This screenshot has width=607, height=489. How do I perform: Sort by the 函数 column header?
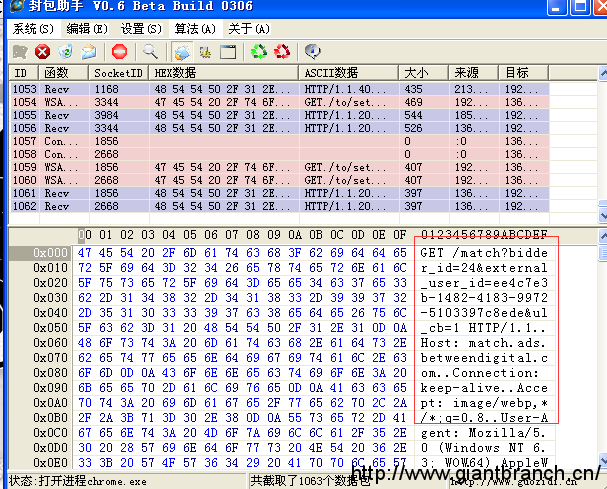tap(63, 73)
